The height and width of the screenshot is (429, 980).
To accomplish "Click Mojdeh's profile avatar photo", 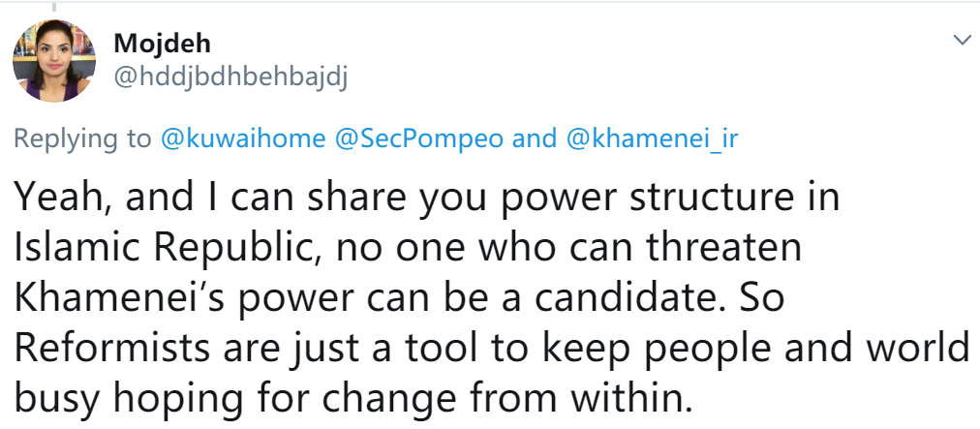I will (53, 60).
